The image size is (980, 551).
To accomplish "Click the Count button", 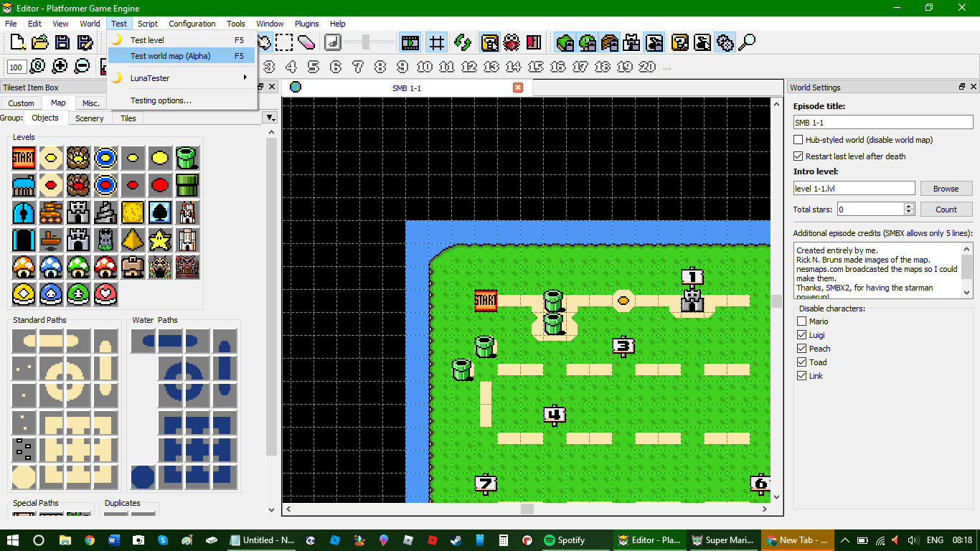I will [946, 209].
